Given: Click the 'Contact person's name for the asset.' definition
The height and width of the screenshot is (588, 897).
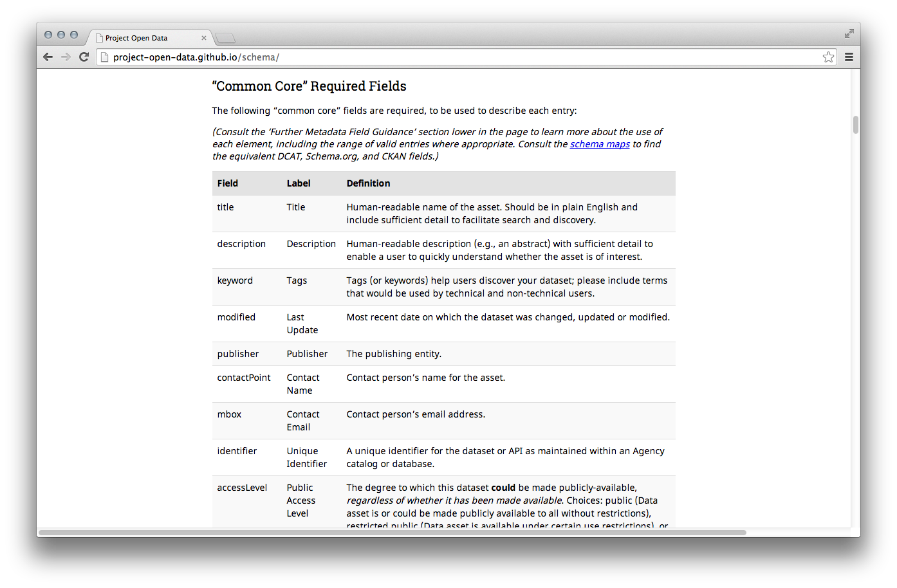Looking at the screenshot, I should click(426, 378).
